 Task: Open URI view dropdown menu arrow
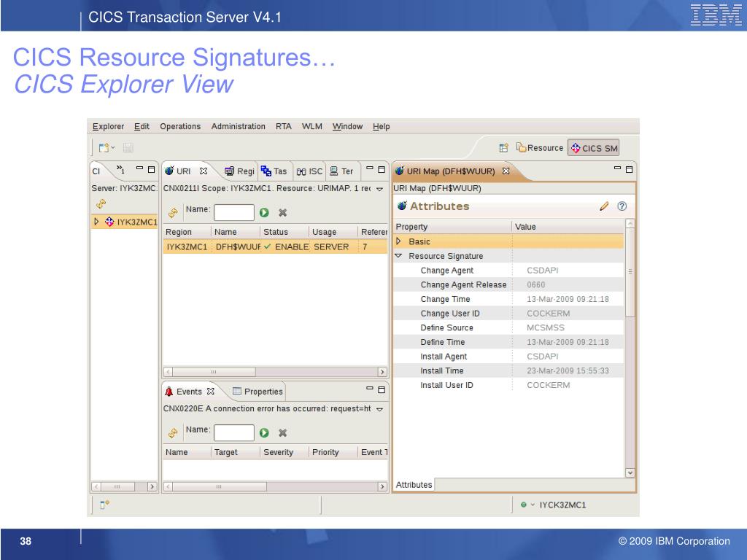(x=379, y=189)
